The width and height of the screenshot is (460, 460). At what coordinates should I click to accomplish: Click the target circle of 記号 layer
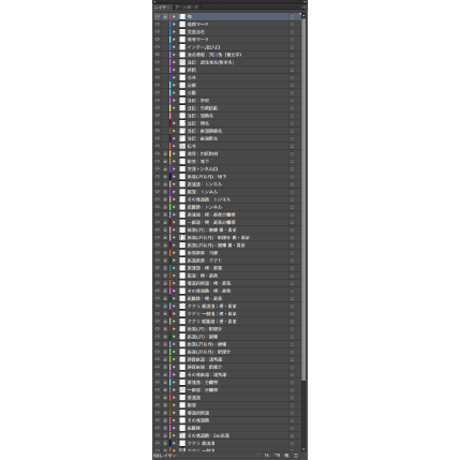(292, 146)
